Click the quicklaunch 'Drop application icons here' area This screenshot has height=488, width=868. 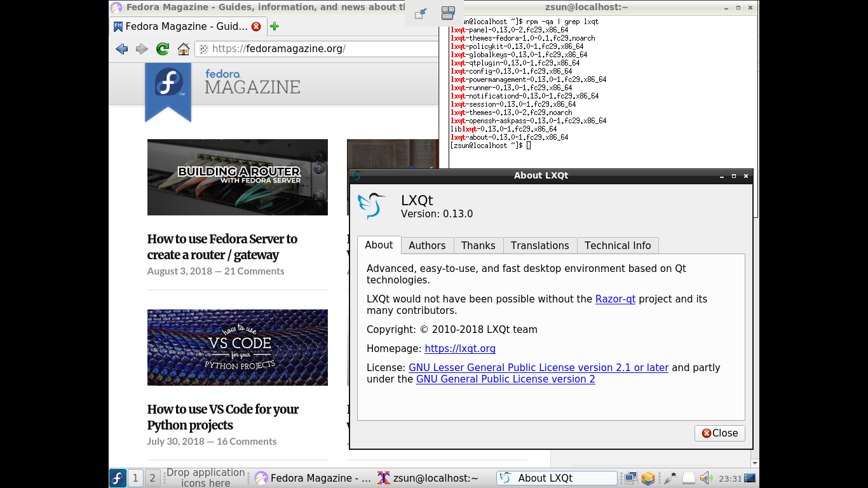[x=205, y=478]
